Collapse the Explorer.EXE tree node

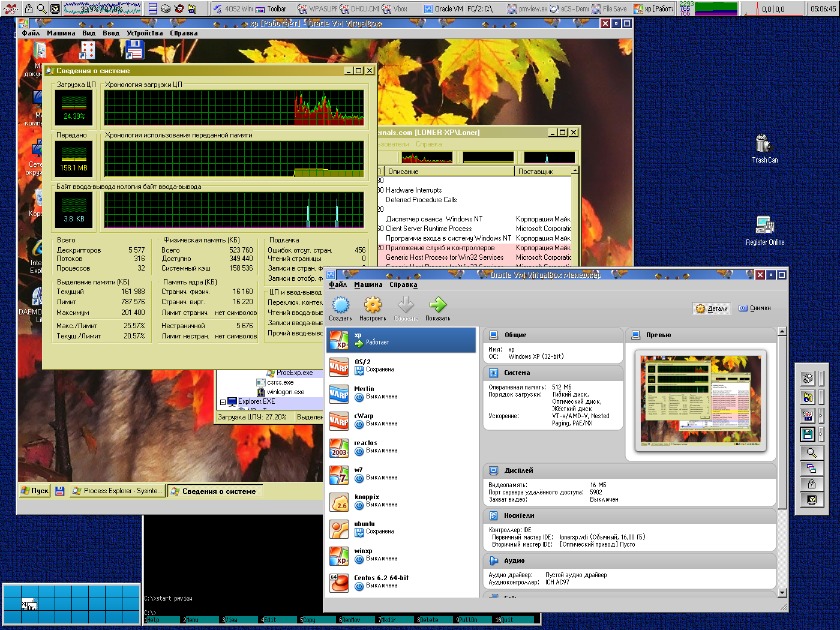coord(223,402)
